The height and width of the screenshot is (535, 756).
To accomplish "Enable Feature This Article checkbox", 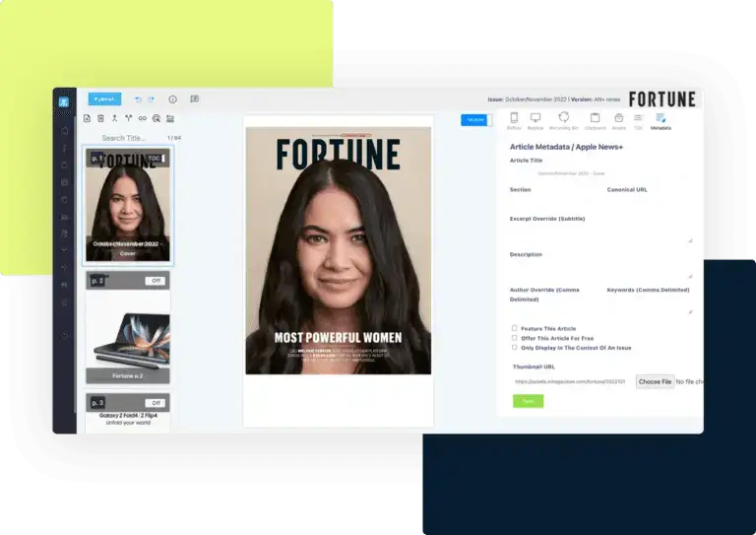I will [x=514, y=328].
